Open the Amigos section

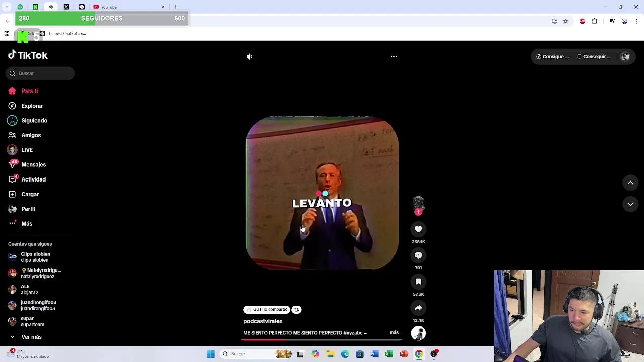[x=24, y=135]
